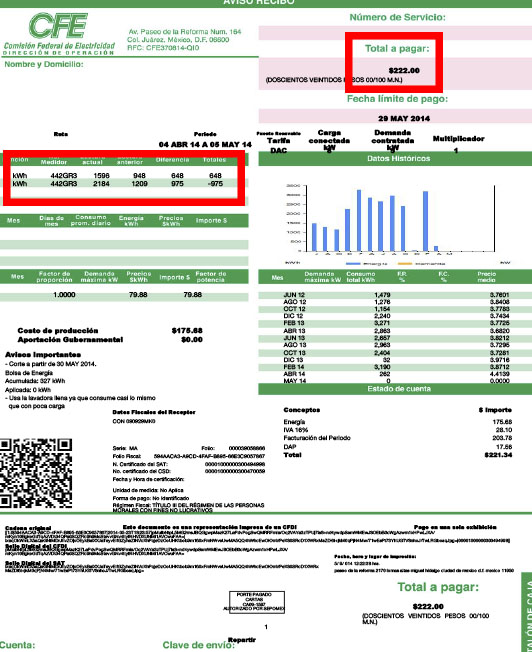The image size is (532, 652).
Task: Select IVA amount '28.10'
Action: point(504,430)
